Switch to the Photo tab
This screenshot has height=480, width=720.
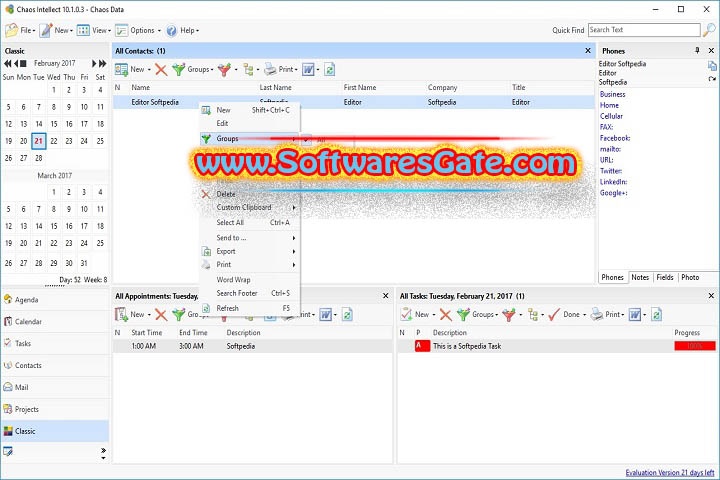pyautogui.click(x=690, y=277)
